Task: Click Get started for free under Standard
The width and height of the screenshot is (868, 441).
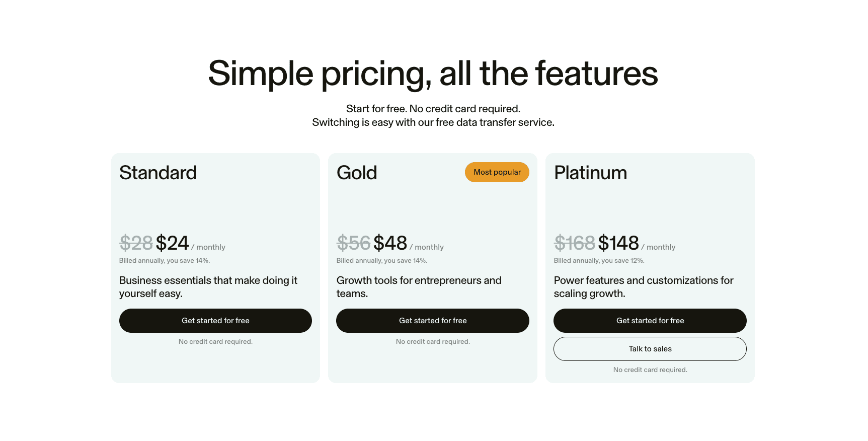Action: (215, 321)
